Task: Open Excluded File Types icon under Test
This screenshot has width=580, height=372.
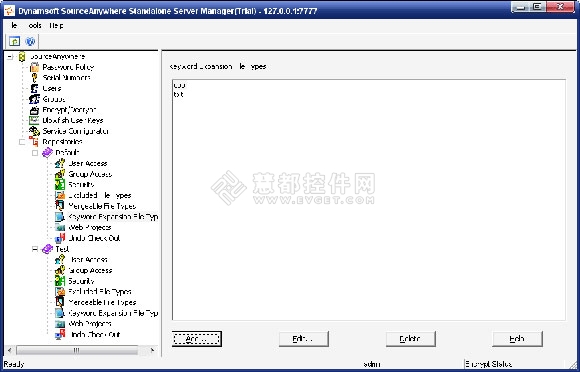Action: click(x=60, y=292)
